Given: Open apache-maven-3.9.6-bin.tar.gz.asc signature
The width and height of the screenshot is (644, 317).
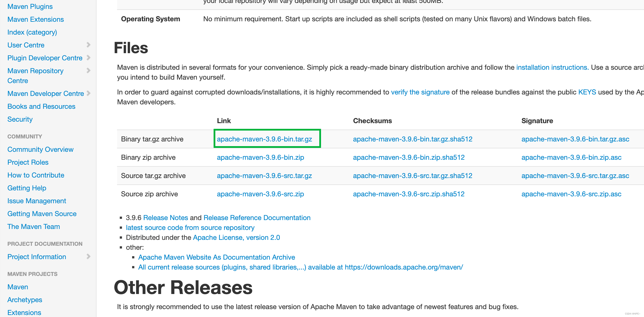Looking at the screenshot, I should click(x=575, y=139).
